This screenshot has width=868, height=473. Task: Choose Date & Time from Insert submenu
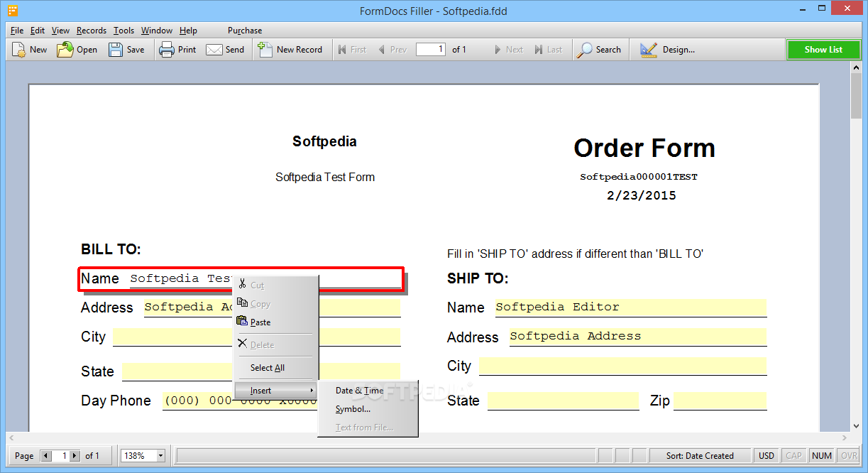[x=368, y=391]
